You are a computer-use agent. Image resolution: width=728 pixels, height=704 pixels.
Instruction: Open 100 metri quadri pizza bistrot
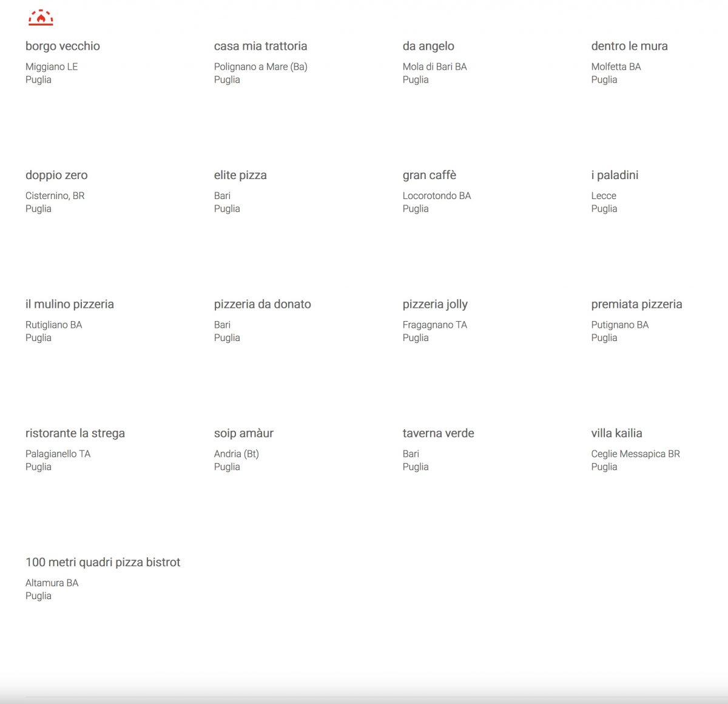(103, 563)
